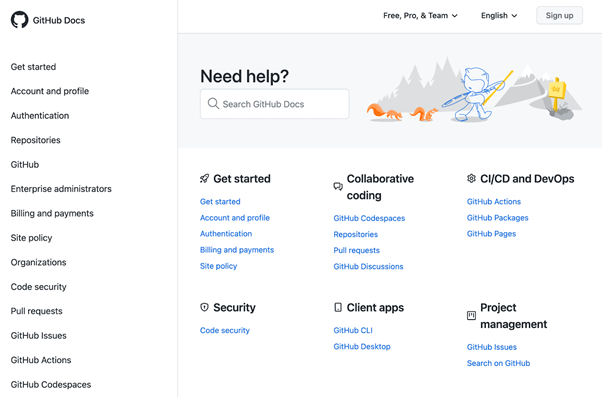Follow the GitHub Discussions link
Viewport: 602px width, 397px height.
coord(368,266)
